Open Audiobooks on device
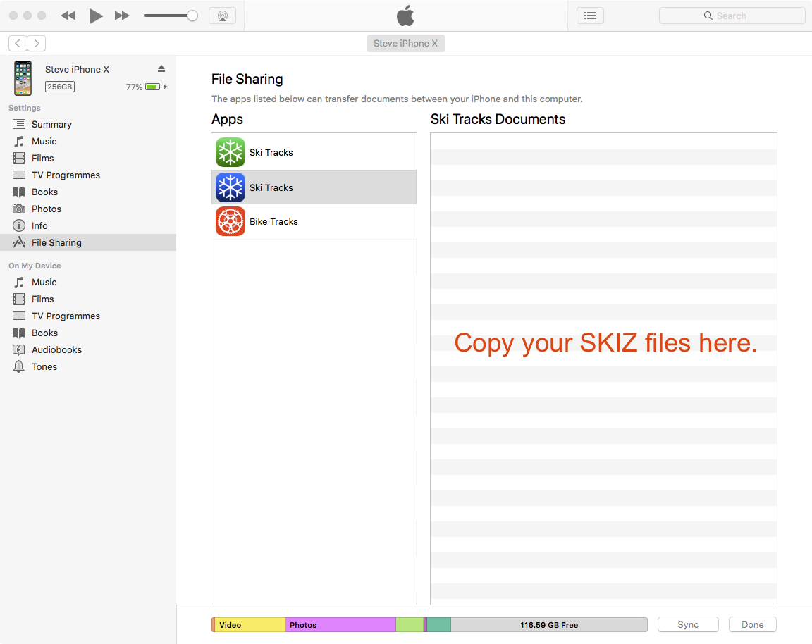 click(x=88, y=350)
